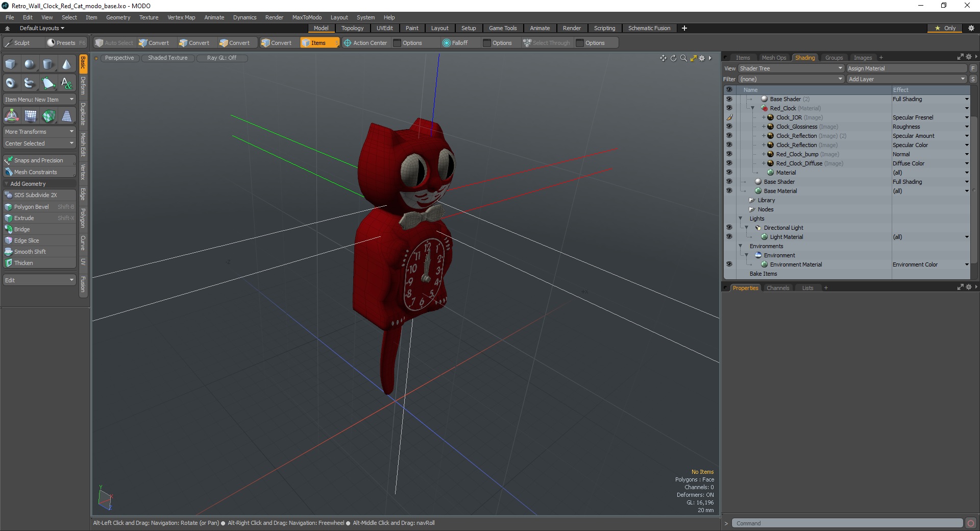Image resolution: width=980 pixels, height=531 pixels.
Task: Collapse the Red_Clock material tree
Action: click(752, 108)
